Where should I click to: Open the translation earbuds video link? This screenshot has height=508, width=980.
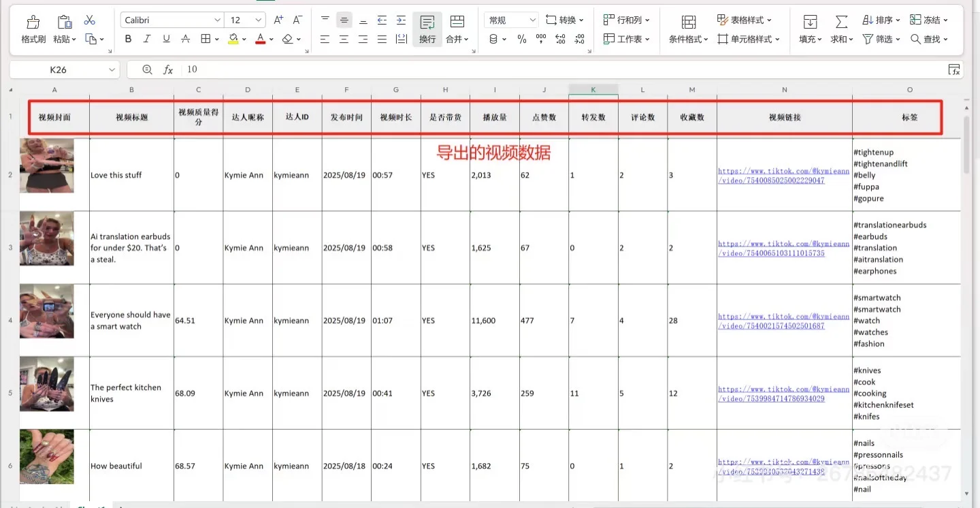[784, 249]
